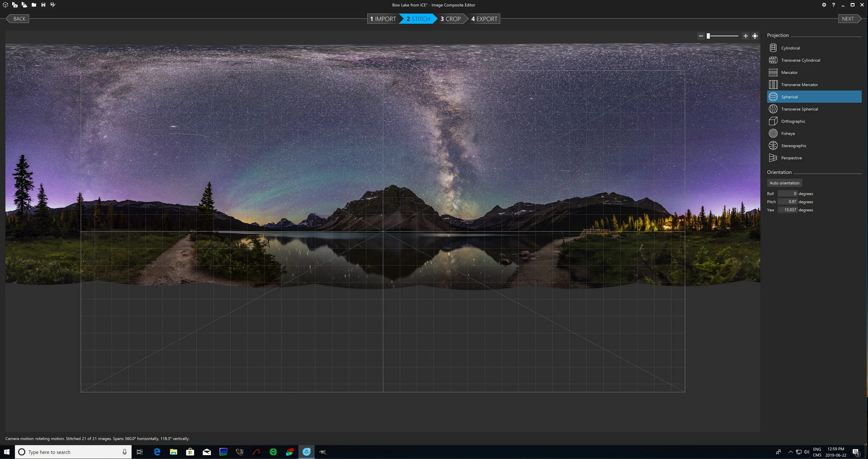The image size is (868, 459).
Task: Click the Yaw degrees input field
Action: pos(788,210)
